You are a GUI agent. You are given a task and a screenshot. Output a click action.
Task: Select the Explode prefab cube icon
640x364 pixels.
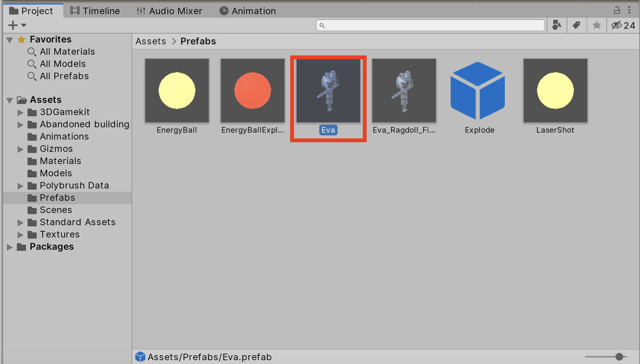[478, 91]
